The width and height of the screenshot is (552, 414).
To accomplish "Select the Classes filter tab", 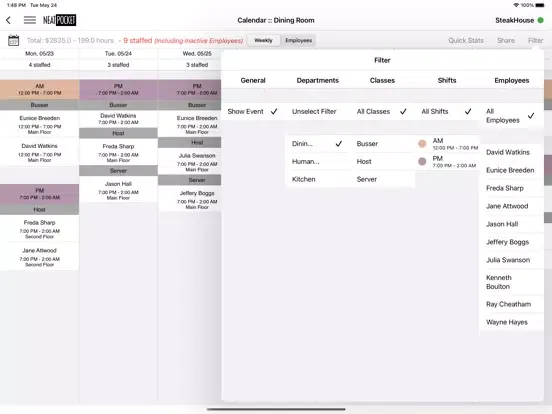I will point(382,80).
